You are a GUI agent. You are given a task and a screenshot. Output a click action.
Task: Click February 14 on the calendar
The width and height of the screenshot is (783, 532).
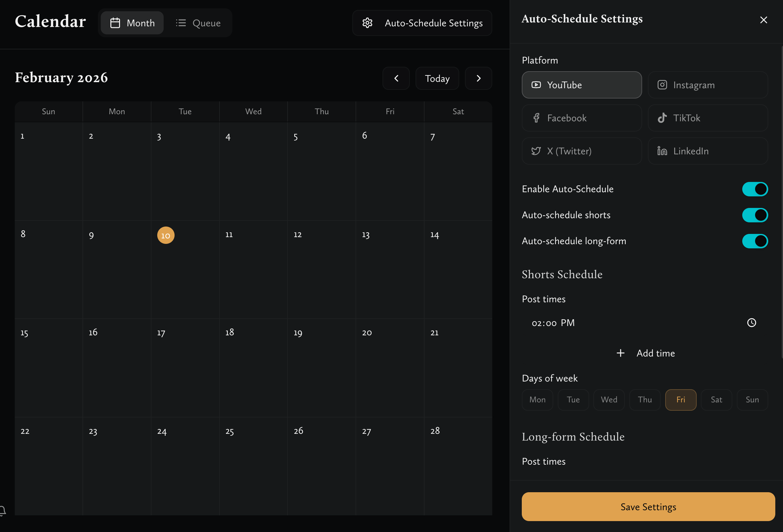[458, 270]
